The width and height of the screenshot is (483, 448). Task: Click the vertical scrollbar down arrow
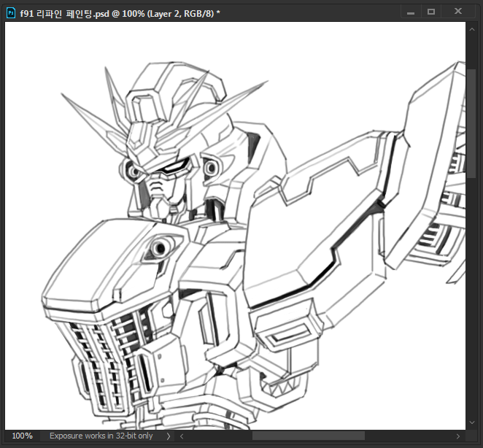471,422
